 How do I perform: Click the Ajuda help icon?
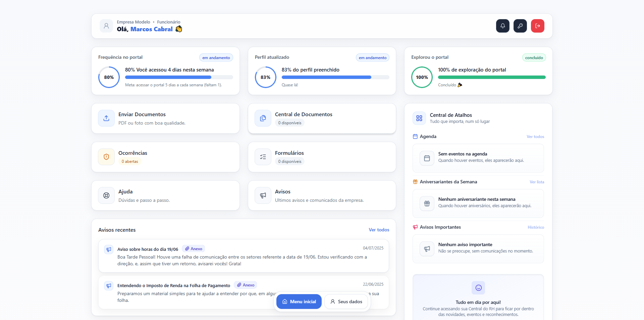pos(106,195)
